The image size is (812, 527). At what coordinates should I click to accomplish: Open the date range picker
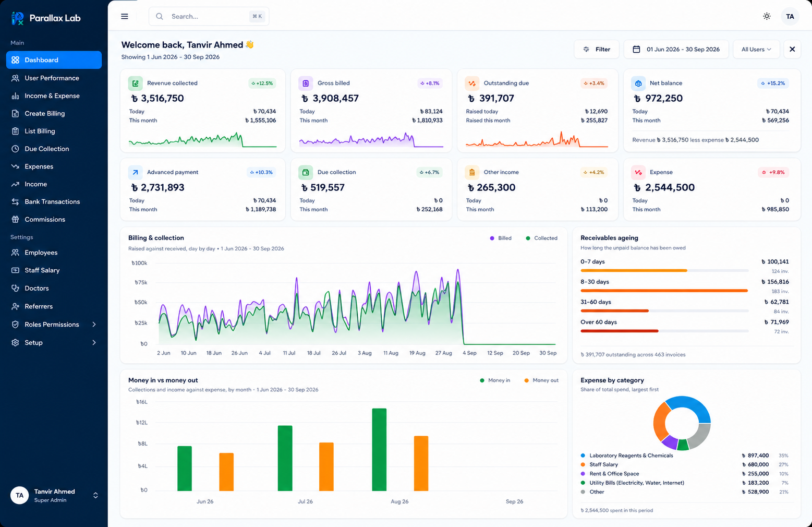[x=676, y=50]
